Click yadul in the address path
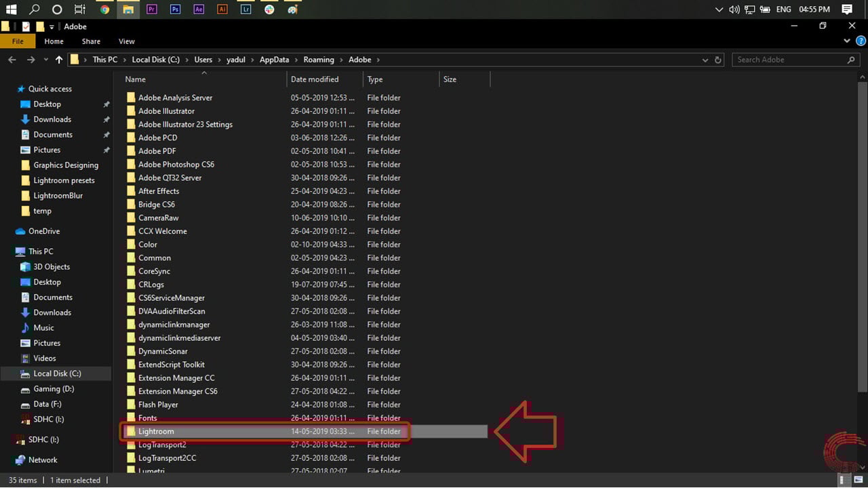 coord(236,60)
